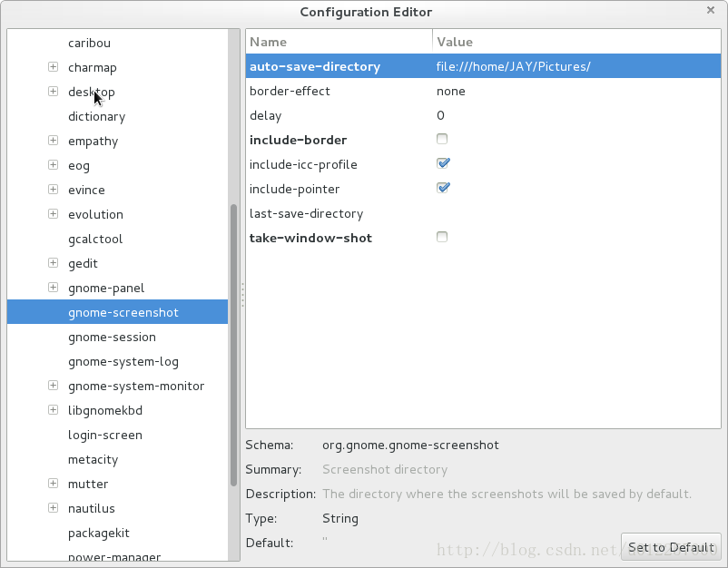Select the border-effect key
The height and width of the screenshot is (568, 728).
click(x=290, y=91)
